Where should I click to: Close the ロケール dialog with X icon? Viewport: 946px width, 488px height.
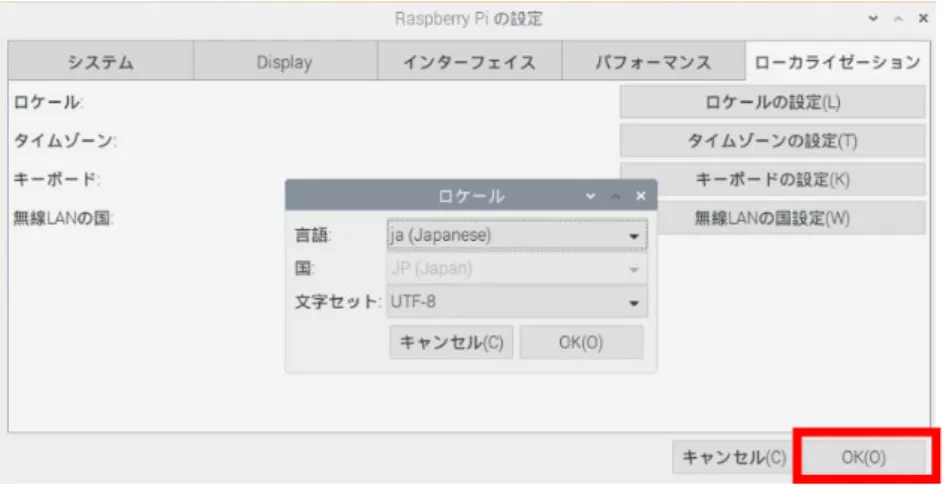(x=641, y=196)
